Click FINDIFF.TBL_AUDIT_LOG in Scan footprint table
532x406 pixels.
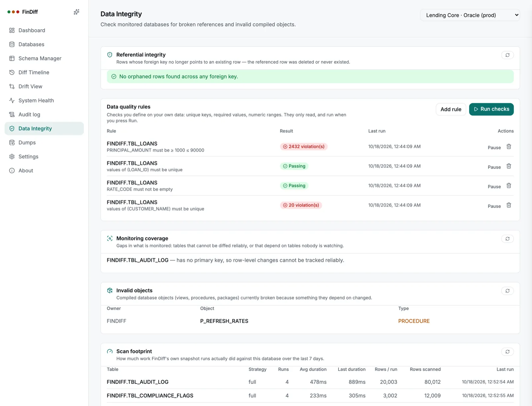138,382
